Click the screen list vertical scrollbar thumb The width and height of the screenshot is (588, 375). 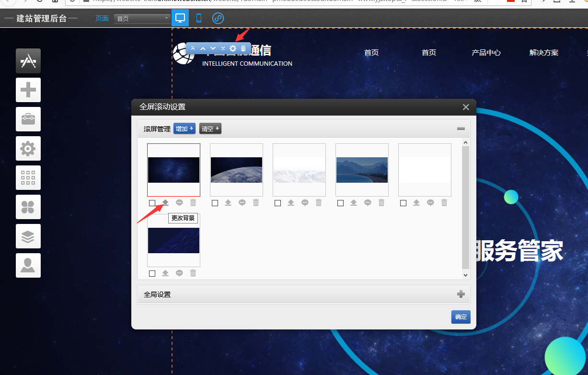coord(465,208)
